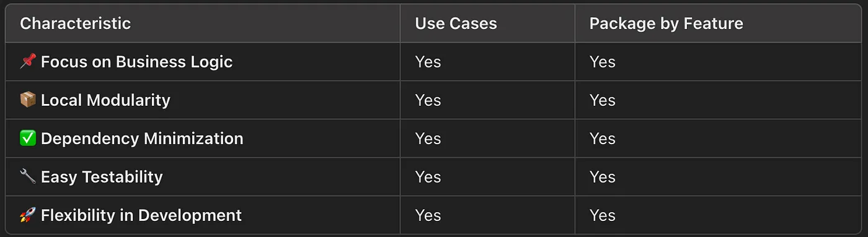Viewport: 868px width, 237px height.
Task: Click Use Cases Yes for Dependency Minimization
Action: point(428,139)
